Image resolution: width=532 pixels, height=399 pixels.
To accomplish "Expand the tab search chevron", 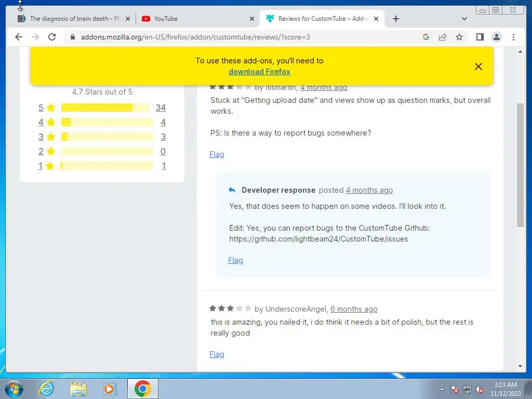I will click(464, 19).
